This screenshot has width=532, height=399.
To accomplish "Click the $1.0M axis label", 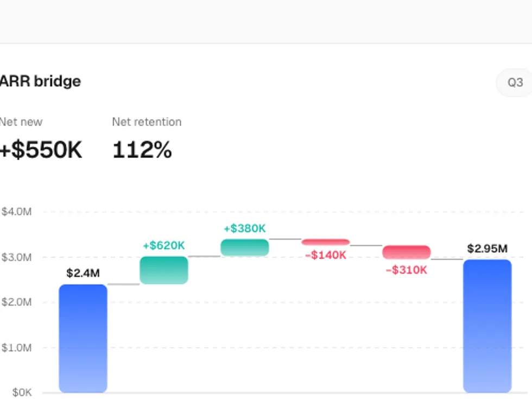I will [x=16, y=348].
